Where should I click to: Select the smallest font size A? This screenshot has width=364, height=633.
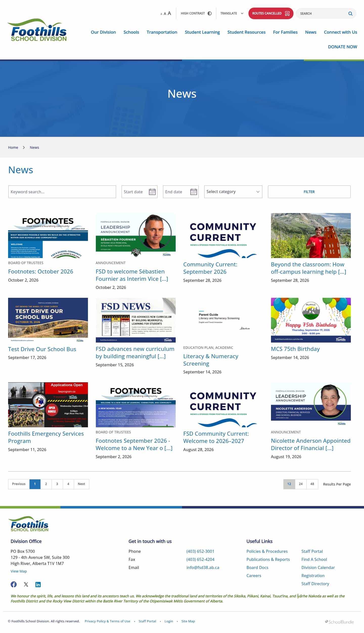coord(161,14)
